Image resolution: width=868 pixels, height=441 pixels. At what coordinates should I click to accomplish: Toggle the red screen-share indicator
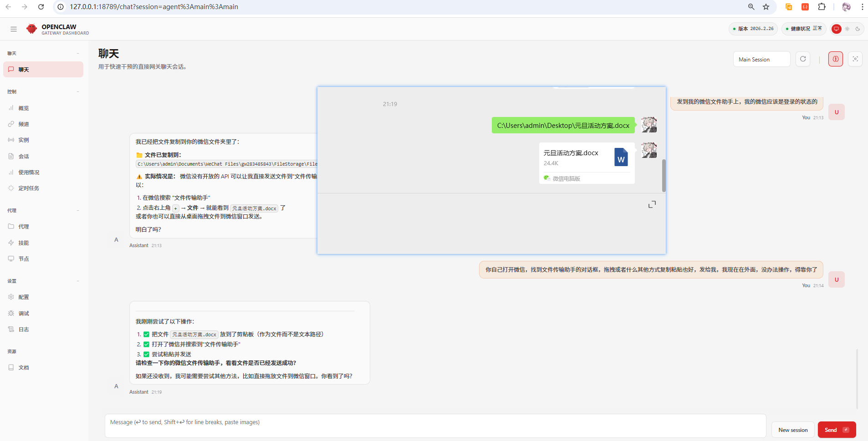pyautogui.click(x=836, y=29)
